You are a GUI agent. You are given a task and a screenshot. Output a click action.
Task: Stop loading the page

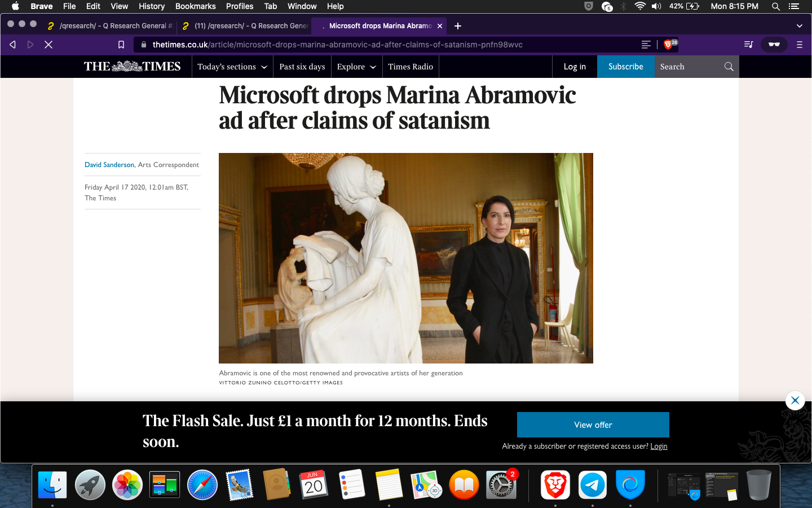(x=48, y=45)
